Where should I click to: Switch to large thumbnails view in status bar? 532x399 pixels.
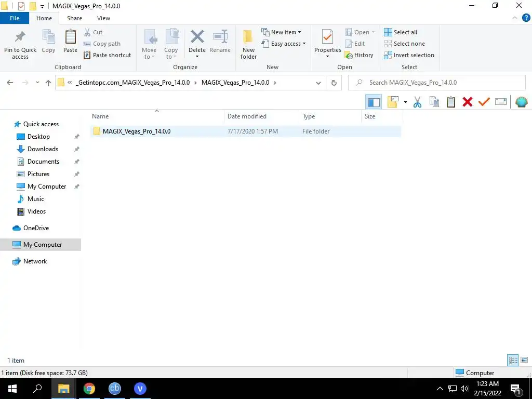tap(524, 360)
